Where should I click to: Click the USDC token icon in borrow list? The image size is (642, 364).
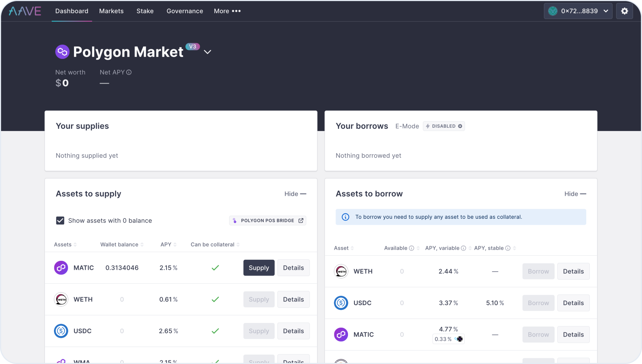[341, 303]
